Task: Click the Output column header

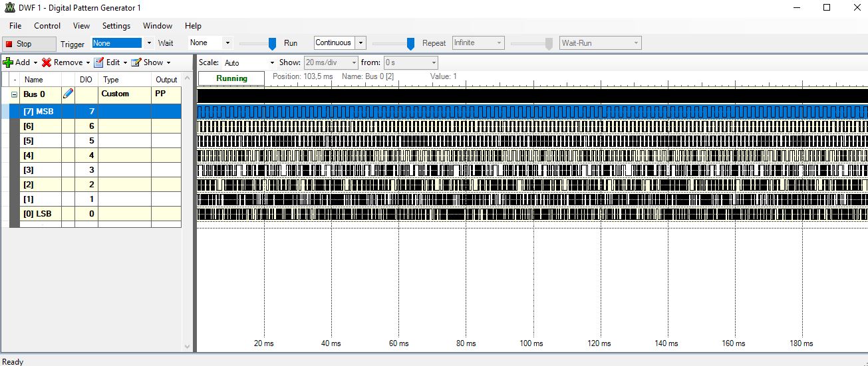Action: pos(166,80)
